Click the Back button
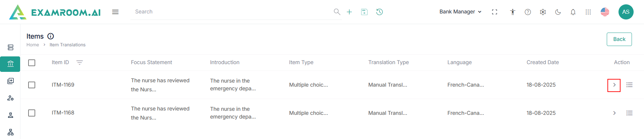The image size is (644, 139). [619, 39]
